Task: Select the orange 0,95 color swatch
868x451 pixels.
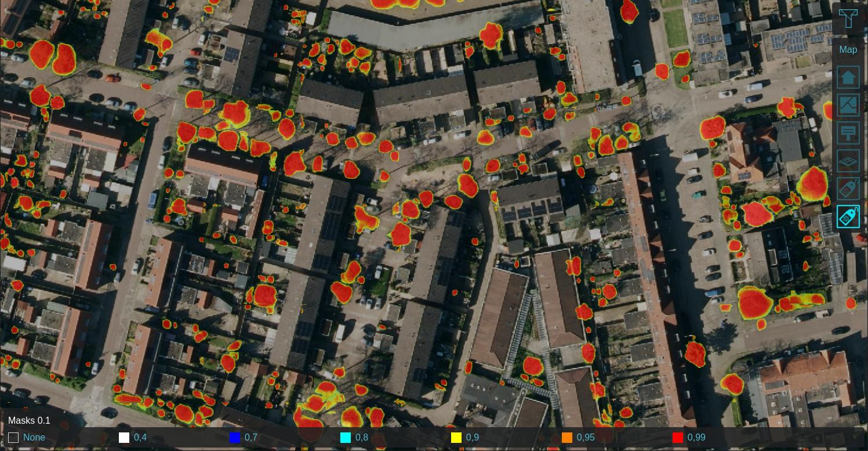Action: (x=567, y=438)
